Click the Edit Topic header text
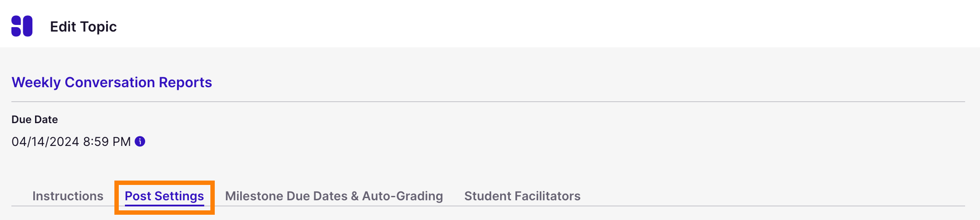This screenshot has width=980, height=220. 83,27
